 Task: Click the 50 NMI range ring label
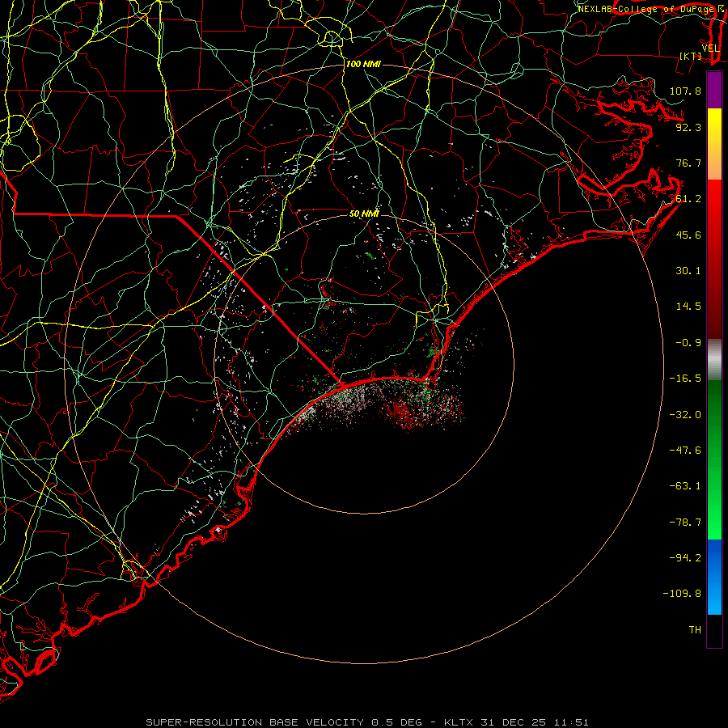[x=364, y=214]
